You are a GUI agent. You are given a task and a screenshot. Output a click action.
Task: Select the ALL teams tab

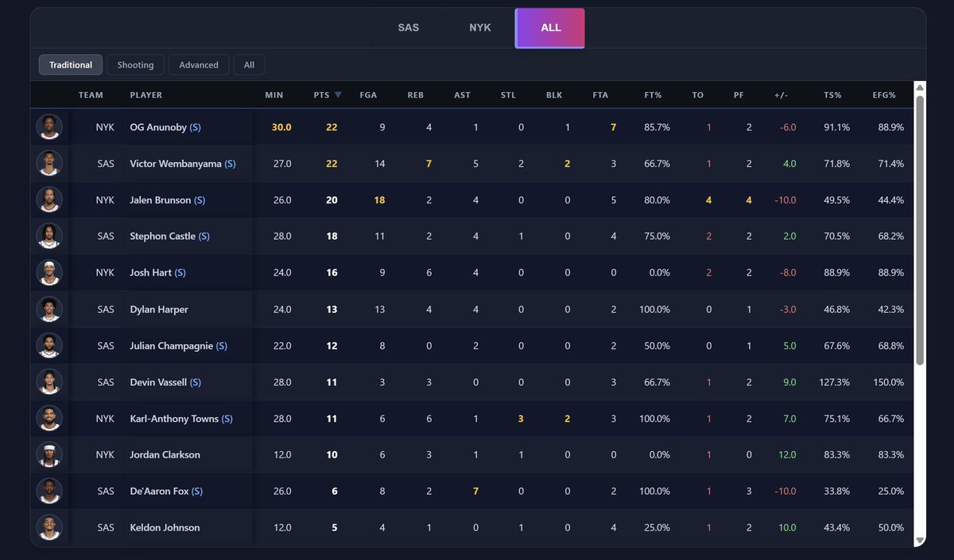tap(550, 29)
